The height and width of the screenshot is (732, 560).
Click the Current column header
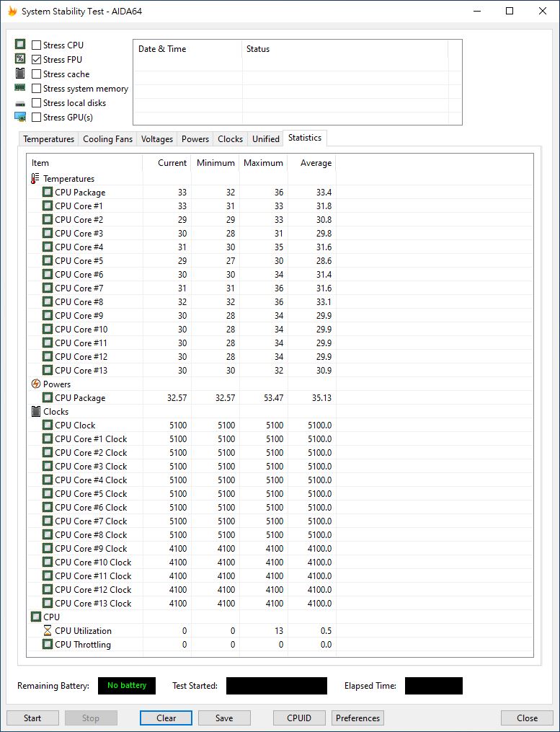pos(166,163)
